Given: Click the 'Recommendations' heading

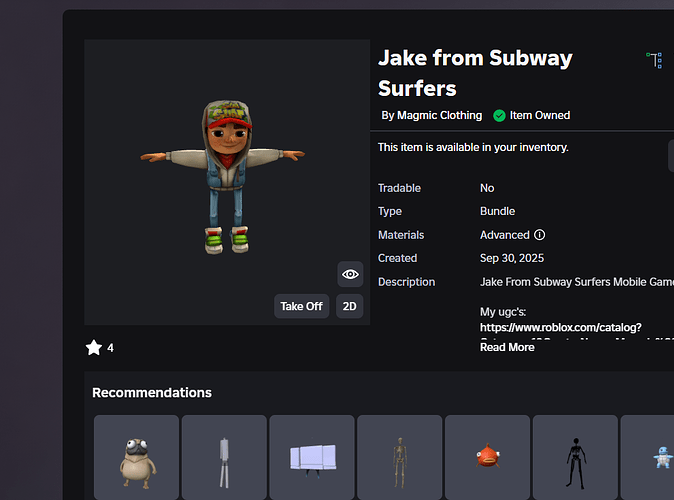Looking at the screenshot, I should [x=152, y=393].
